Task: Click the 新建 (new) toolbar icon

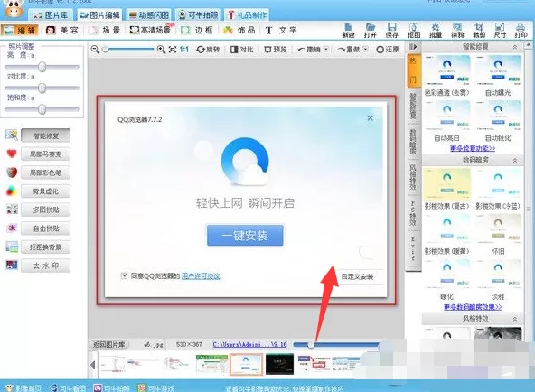Action: click(x=348, y=31)
